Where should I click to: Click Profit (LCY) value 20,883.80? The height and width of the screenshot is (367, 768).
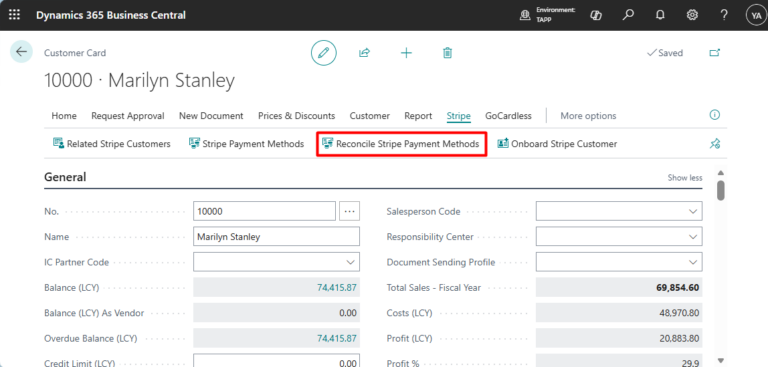(x=679, y=338)
